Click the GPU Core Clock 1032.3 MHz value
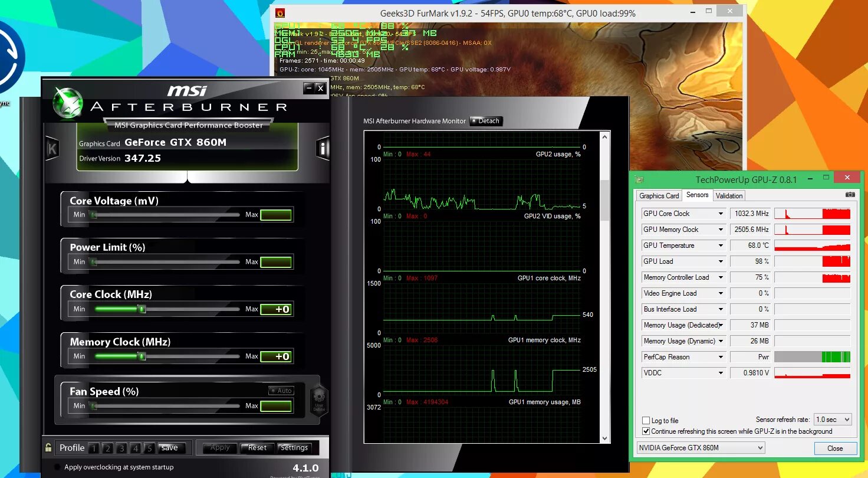The image size is (868, 478). (750, 214)
